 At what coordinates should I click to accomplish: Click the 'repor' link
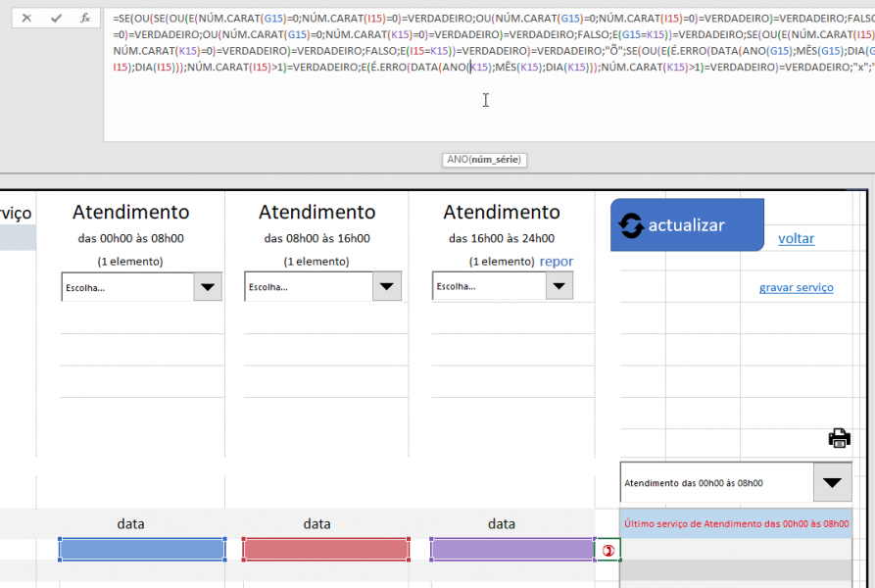tap(556, 262)
